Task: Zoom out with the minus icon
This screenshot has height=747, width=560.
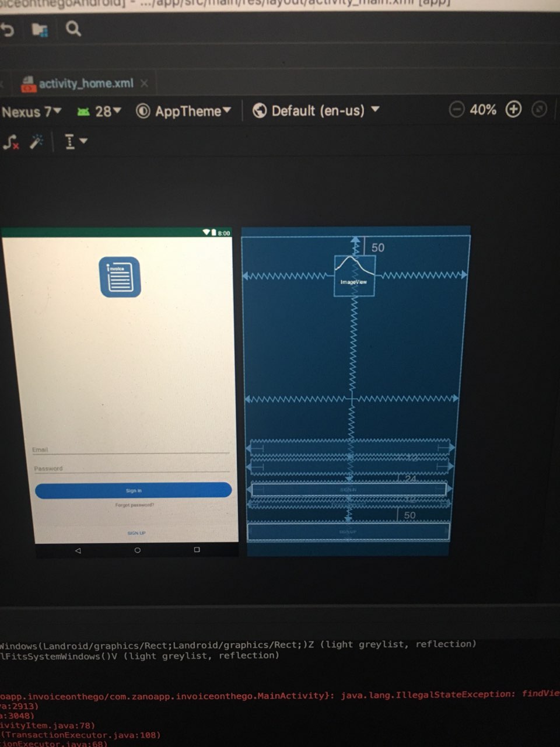Action: tap(456, 110)
